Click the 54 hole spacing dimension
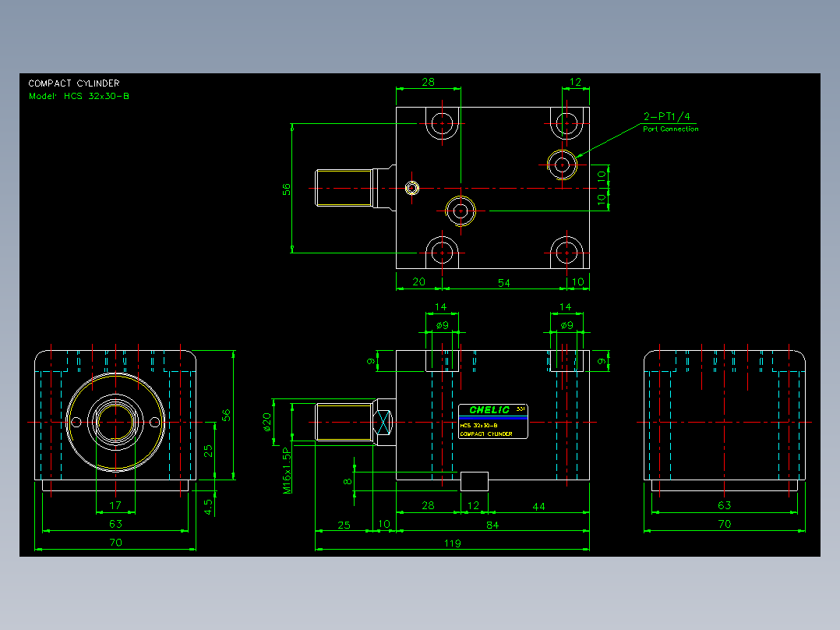Viewport: 840px width, 630px height. click(x=503, y=282)
